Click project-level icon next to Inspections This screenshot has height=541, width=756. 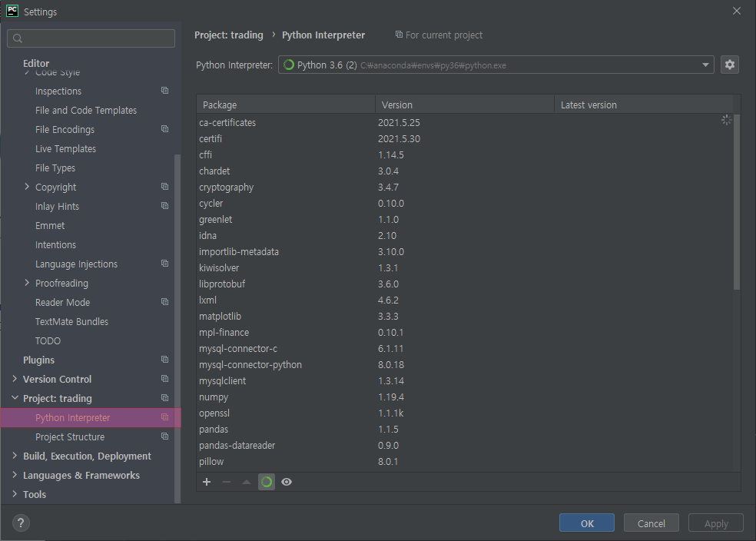[x=165, y=91]
